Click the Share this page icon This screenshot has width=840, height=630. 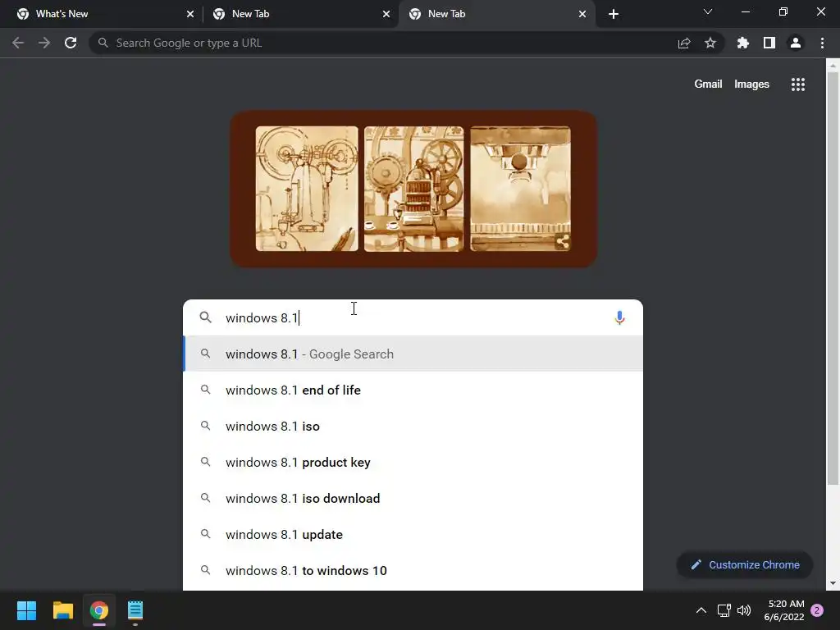pyautogui.click(x=683, y=43)
